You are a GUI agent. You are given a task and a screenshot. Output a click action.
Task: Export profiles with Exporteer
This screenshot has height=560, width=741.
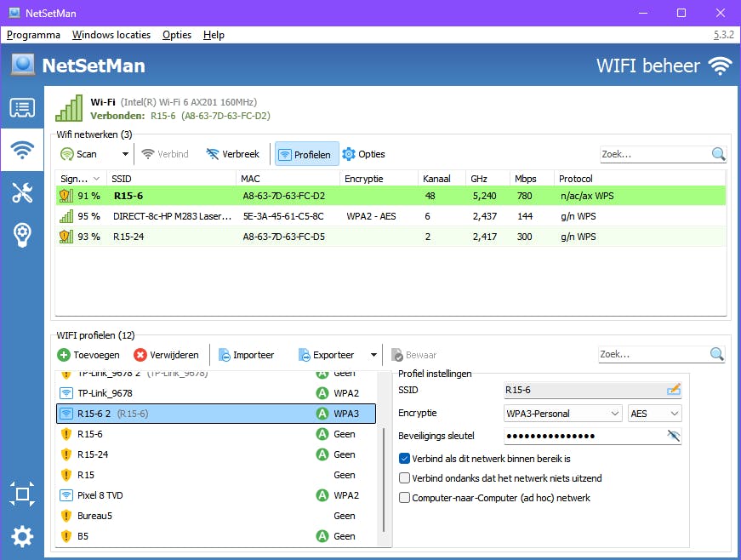pyautogui.click(x=326, y=355)
